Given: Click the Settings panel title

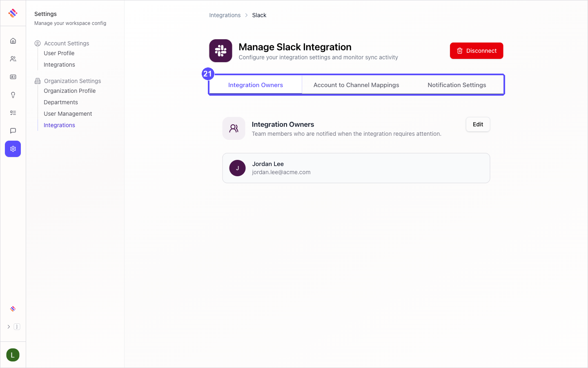Looking at the screenshot, I should coord(46,14).
